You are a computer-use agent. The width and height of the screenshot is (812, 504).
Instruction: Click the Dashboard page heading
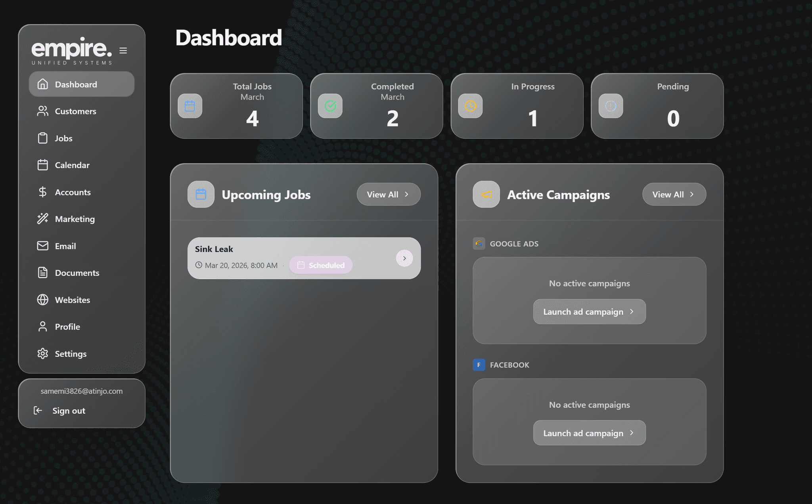[229, 38]
